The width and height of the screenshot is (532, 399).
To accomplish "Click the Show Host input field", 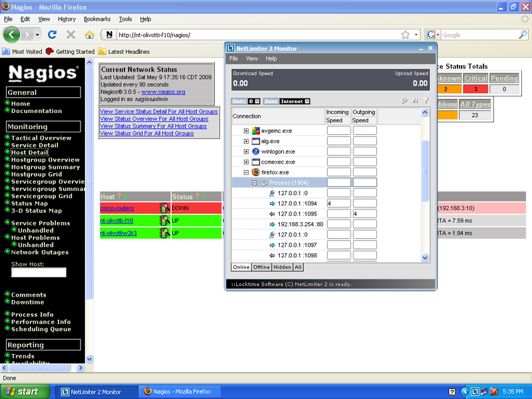I will [39, 272].
